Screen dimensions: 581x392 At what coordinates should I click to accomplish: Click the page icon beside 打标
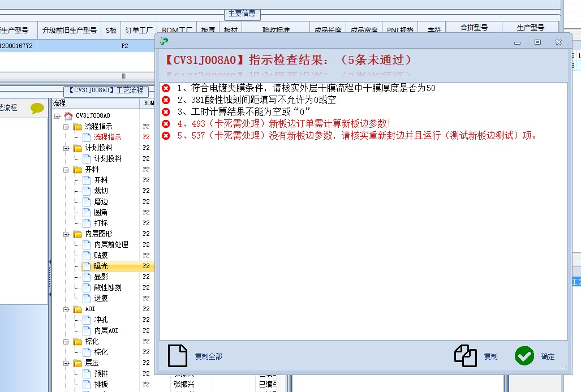coord(87,223)
